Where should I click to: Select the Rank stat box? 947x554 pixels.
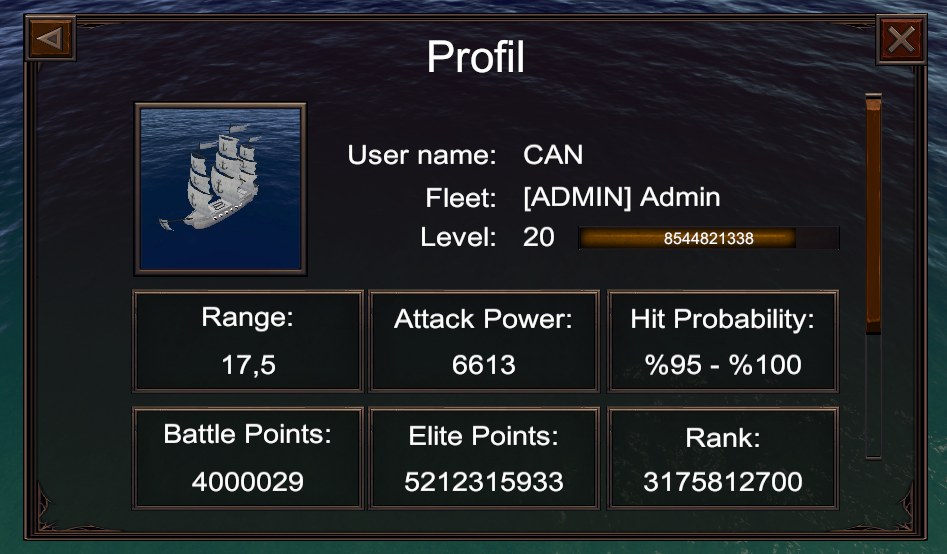point(723,457)
